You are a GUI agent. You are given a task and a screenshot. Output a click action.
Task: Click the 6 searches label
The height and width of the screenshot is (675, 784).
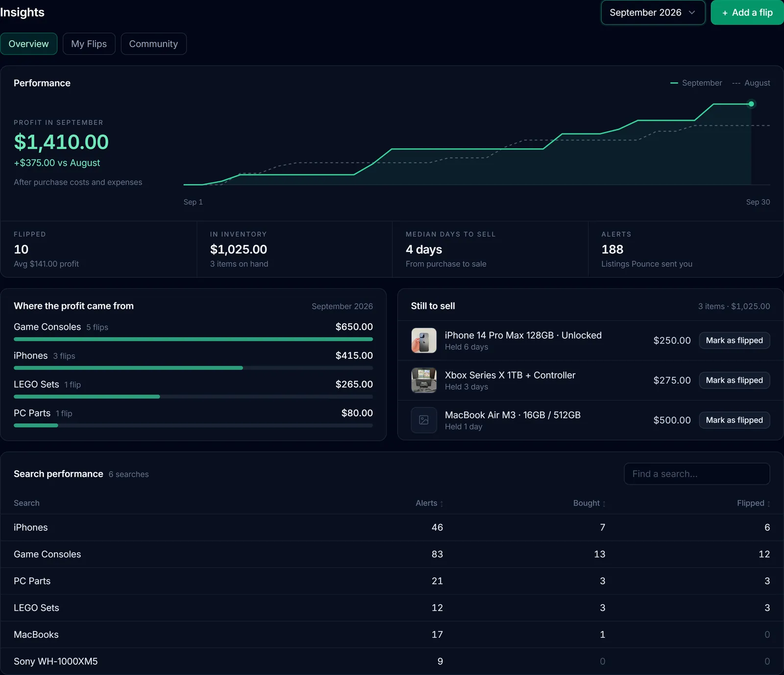click(x=129, y=475)
